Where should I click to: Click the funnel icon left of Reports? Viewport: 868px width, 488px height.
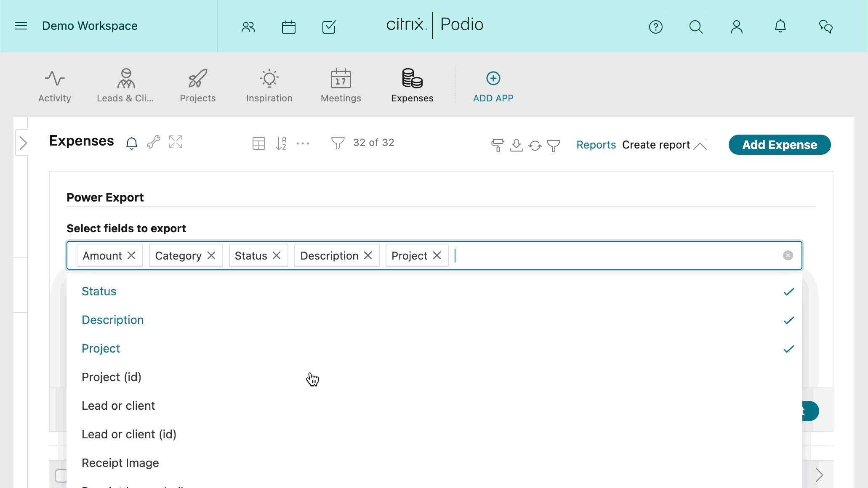pyautogui.click(x=554, y=146)
